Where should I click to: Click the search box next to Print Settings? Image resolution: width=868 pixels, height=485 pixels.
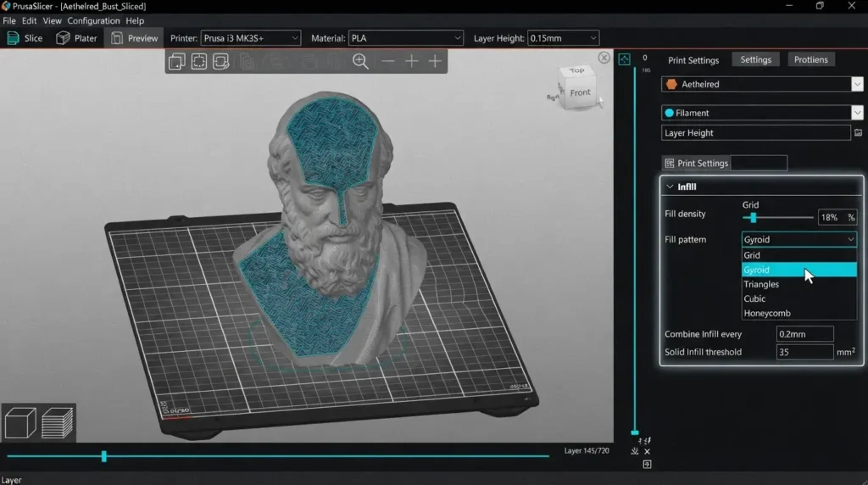point(759,164)
